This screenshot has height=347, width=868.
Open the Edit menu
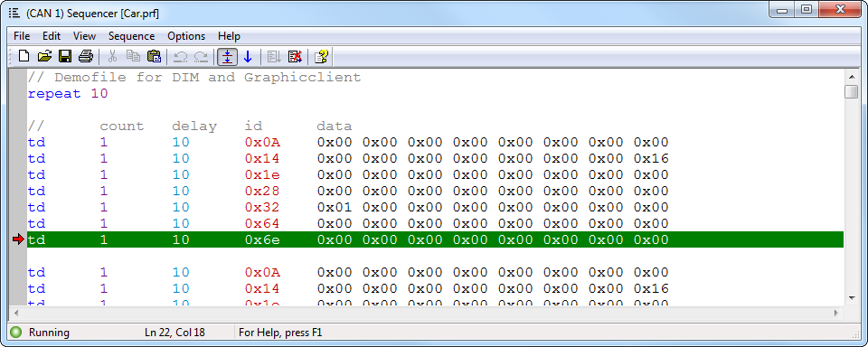(52, 36)
